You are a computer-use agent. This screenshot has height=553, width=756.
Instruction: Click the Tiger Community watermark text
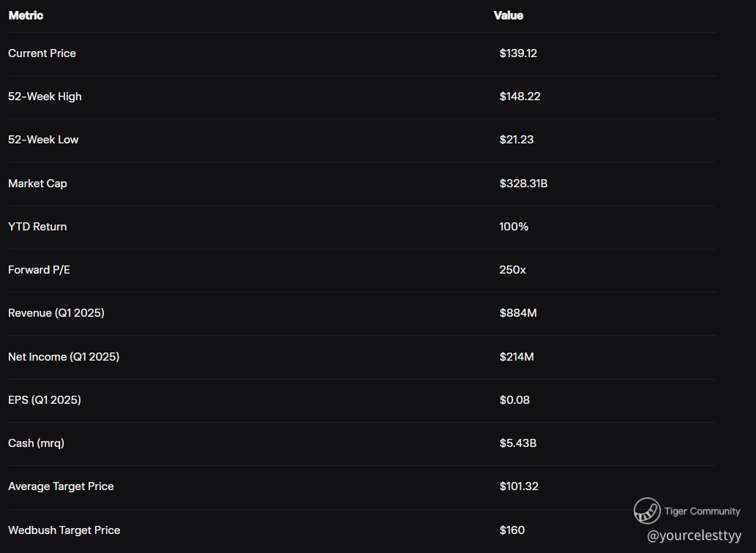coord(702,511)
